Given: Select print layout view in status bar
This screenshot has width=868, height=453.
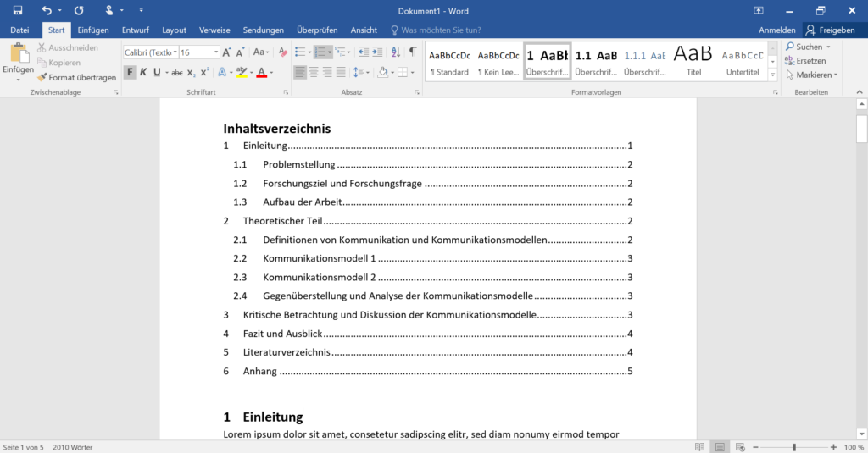Looking at the screenshot, I should 720,447.
